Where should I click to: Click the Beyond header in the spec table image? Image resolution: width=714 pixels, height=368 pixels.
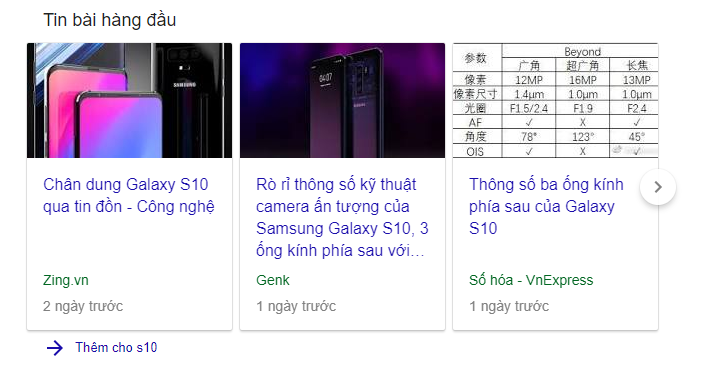click(x=582, y=51)
